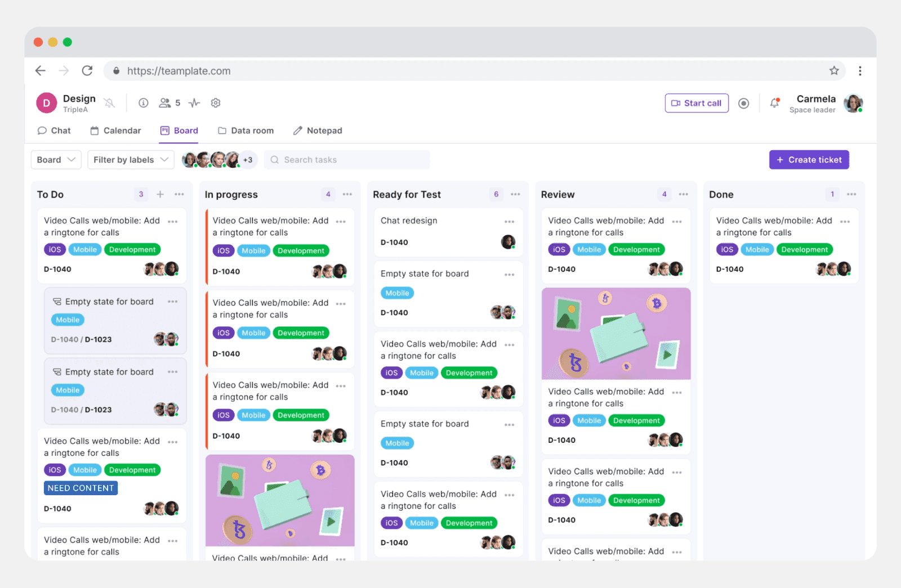Add a card using the To Do plus icon
The image size is (901, 588).
(x=160, y=194)
